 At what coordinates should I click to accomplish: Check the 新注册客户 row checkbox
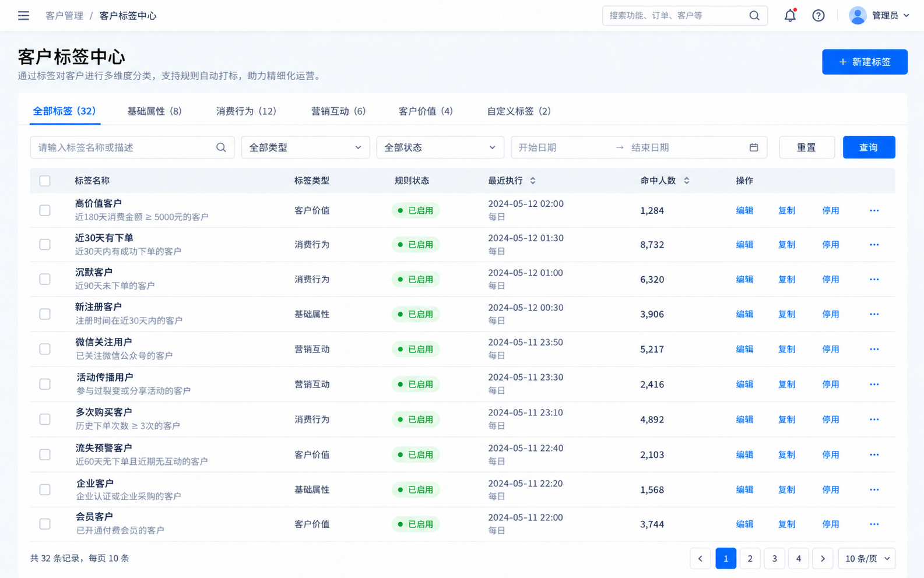45,314
